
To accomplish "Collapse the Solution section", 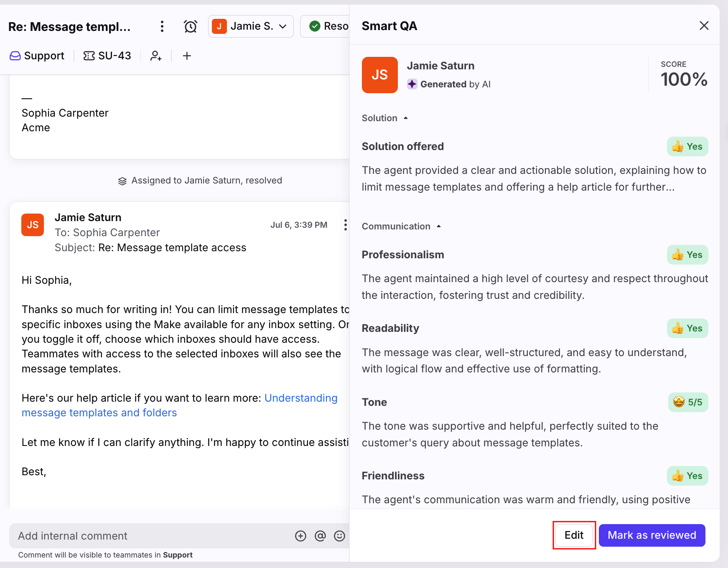I will point(385,118).
